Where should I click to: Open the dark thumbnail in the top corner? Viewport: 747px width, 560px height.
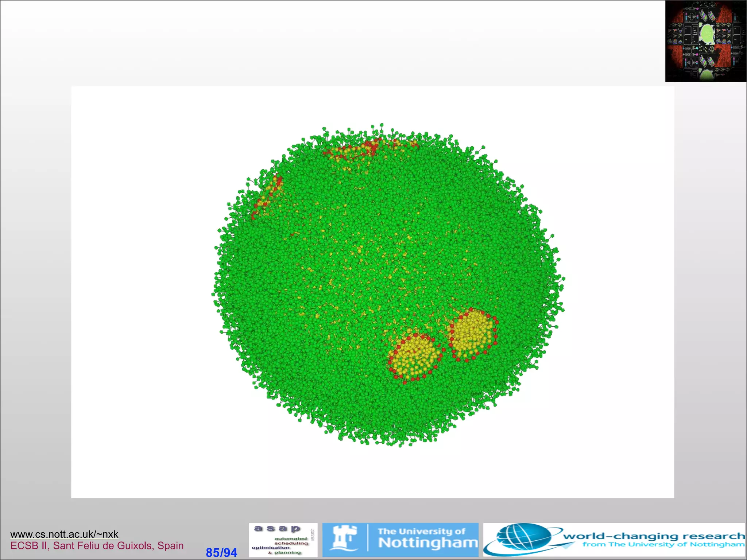click(x=706, y=41)
